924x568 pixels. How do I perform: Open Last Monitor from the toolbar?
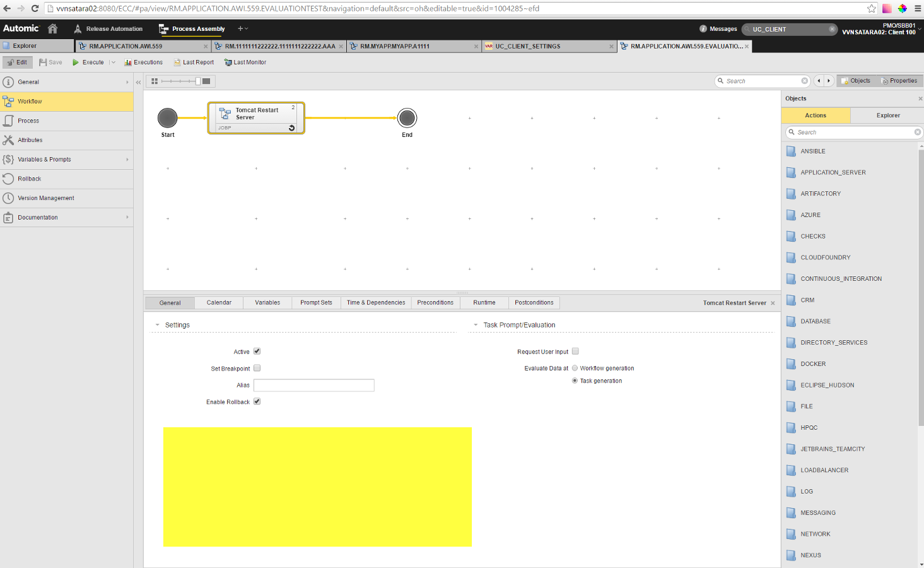point(245,62)
